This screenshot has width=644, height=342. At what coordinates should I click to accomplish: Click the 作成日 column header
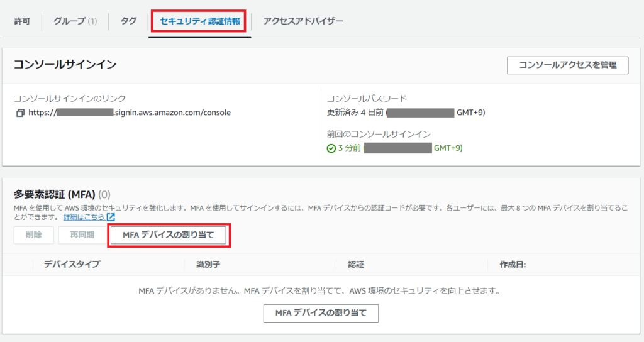(x=513, y=265)
